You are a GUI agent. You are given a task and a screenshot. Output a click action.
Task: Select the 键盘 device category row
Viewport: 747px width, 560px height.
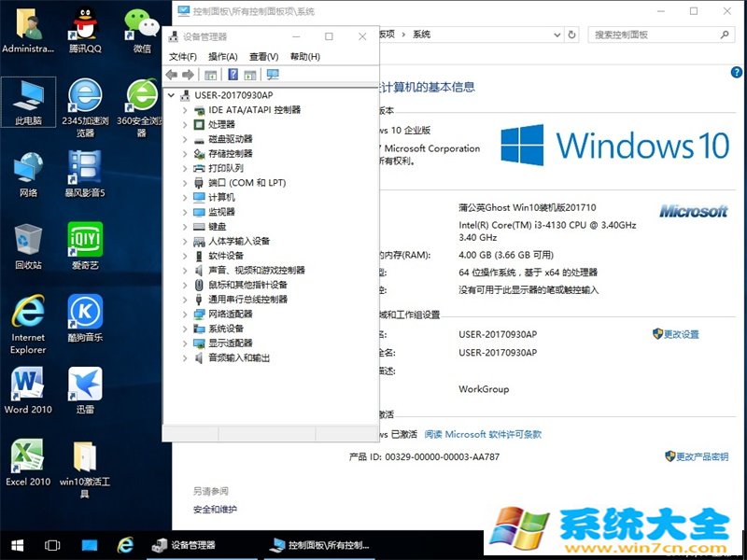coord(210,227)
